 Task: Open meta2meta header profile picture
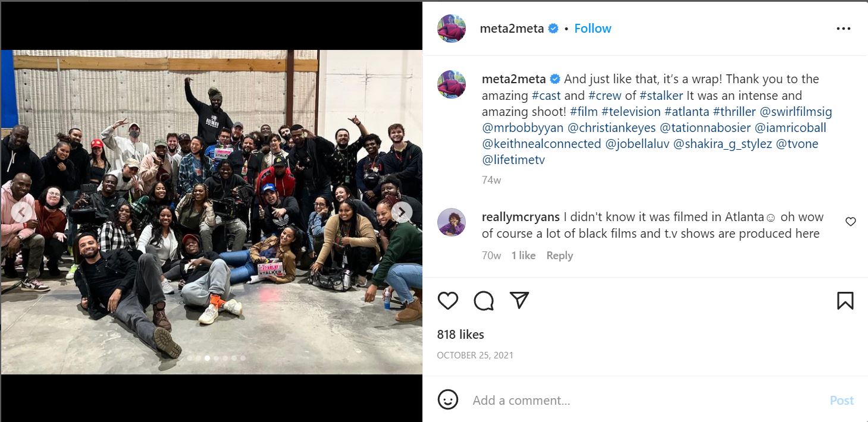[451, 29]
